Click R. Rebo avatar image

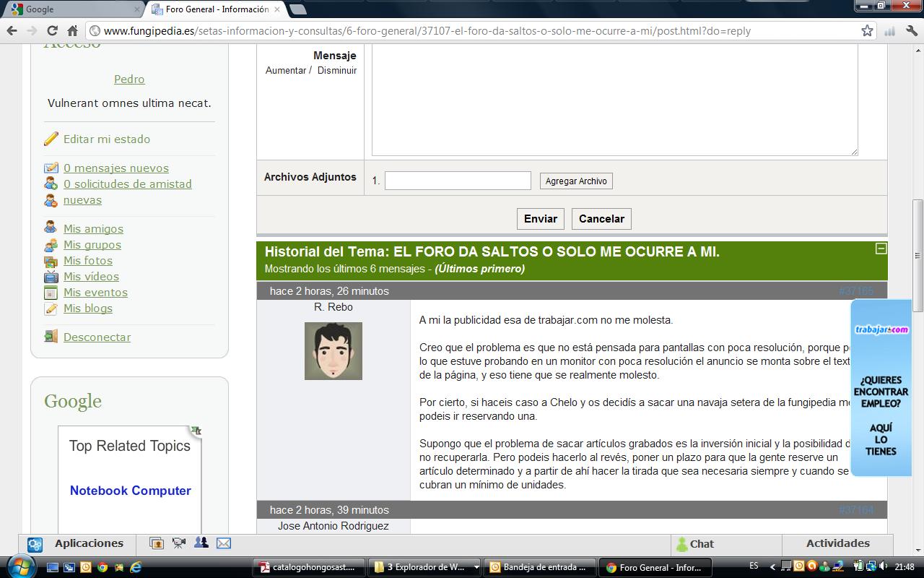pyautogui.click(x=334, y=351)
